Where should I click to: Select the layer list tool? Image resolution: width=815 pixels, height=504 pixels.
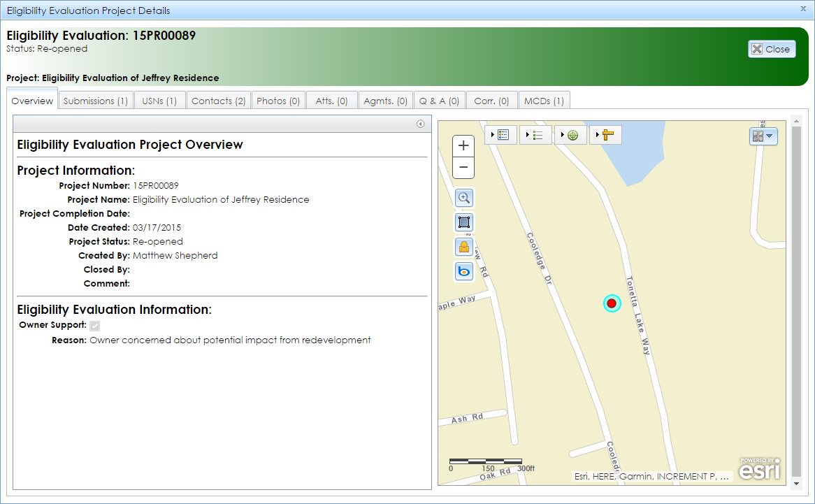click(x=538, y=135)
